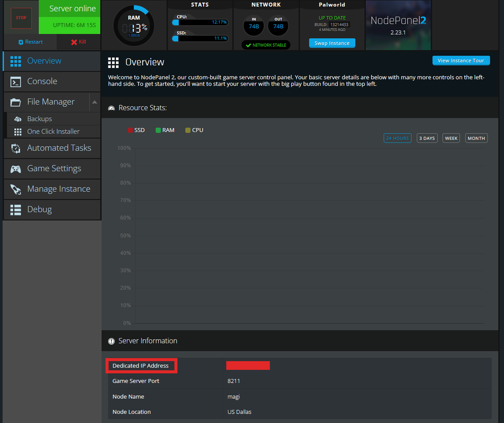Screen dimensions: 504x423
Task: Open the File Manager folder icon
Action: click(x=15, y=102)
